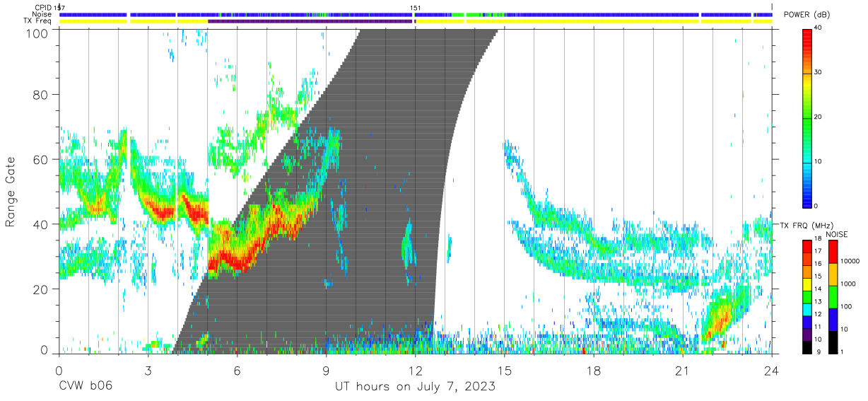The image size is (868, 401).
Task: Select the 'CVW b06' radar beam label
Action: point(85,387)
